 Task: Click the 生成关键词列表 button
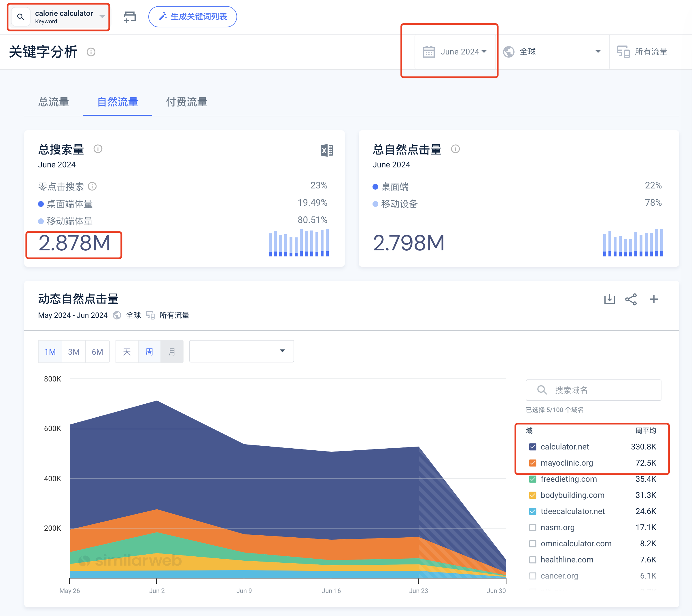click(x=193, y=17)
